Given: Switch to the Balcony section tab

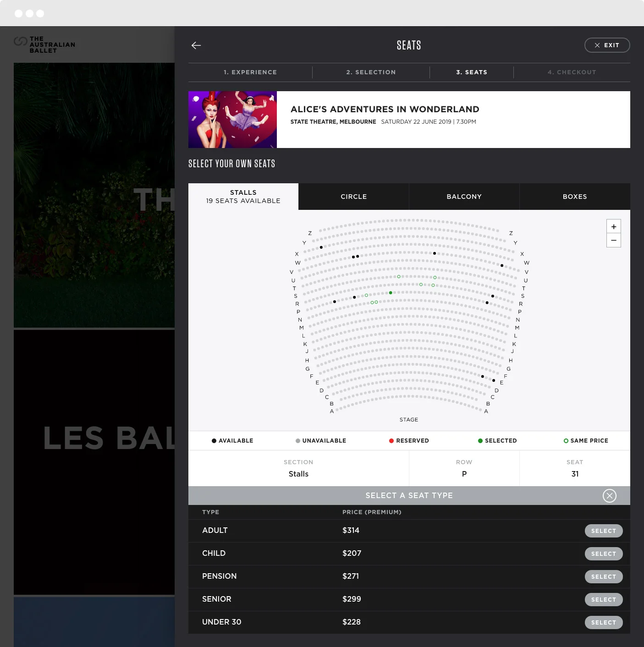Looking at the screenshot, I should coord(464,197).
